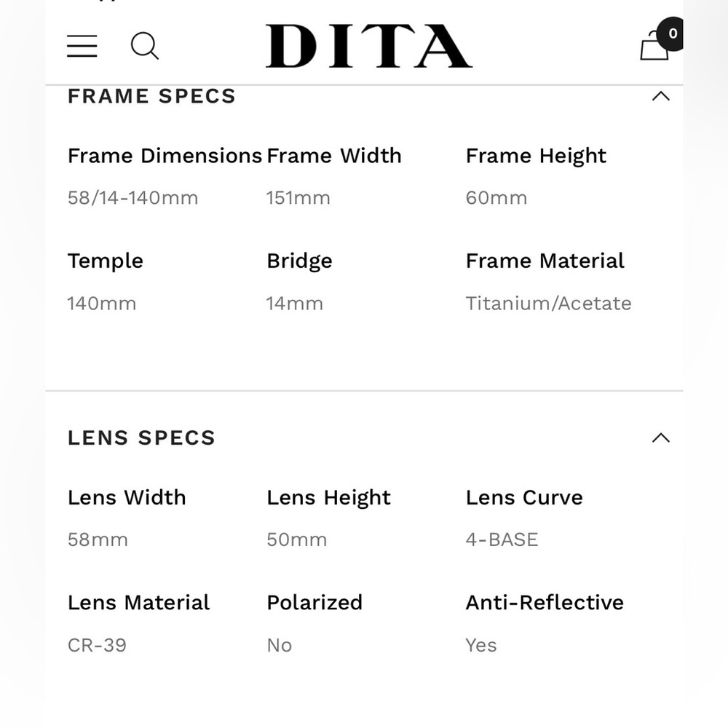Click the 151mm frame width value
The width and height of the screenshot is (728, 728).
(x=298, y=198)
